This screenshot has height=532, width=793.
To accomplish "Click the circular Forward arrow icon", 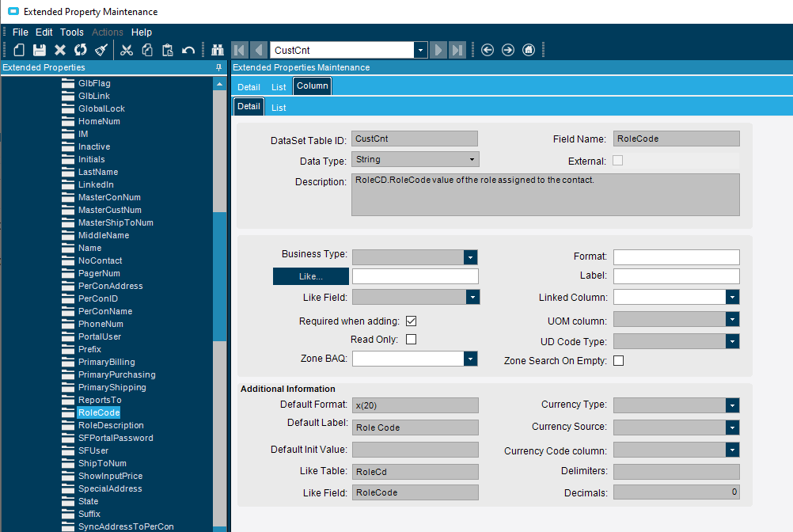I will [508, 50].
